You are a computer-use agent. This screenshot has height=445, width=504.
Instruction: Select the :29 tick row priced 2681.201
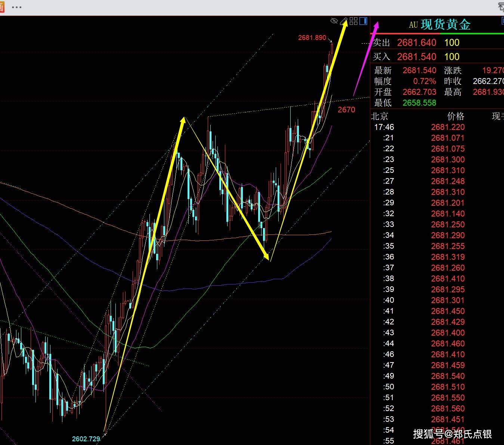[437, 203]
